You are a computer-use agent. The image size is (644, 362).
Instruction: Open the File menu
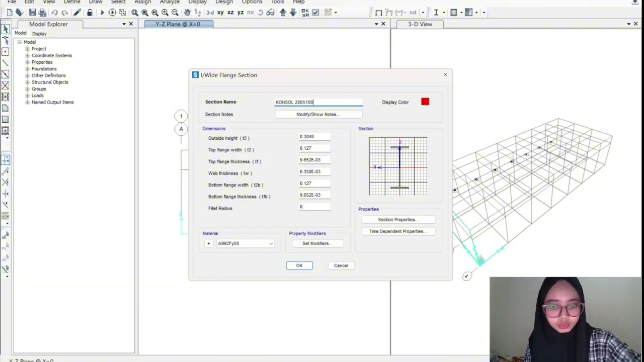tap(12, 2)
